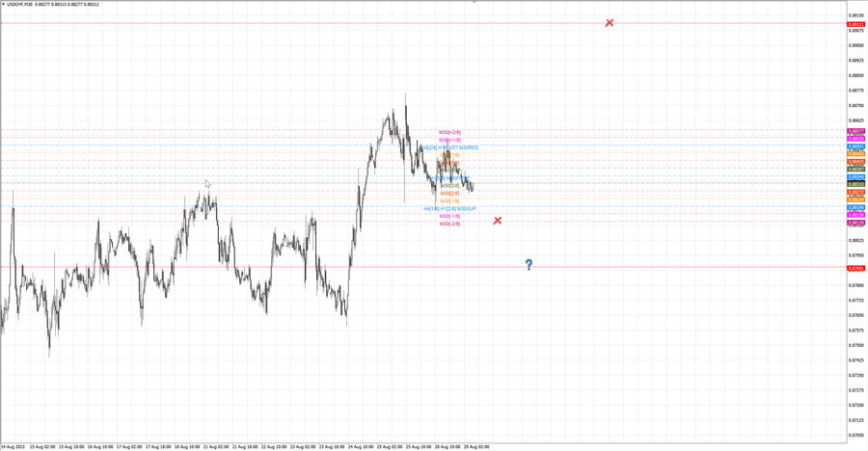Screen dimensions: 868x451
Task: Click the 24 Aug 10:00 time axis label
Action: (x=361, y=446)
